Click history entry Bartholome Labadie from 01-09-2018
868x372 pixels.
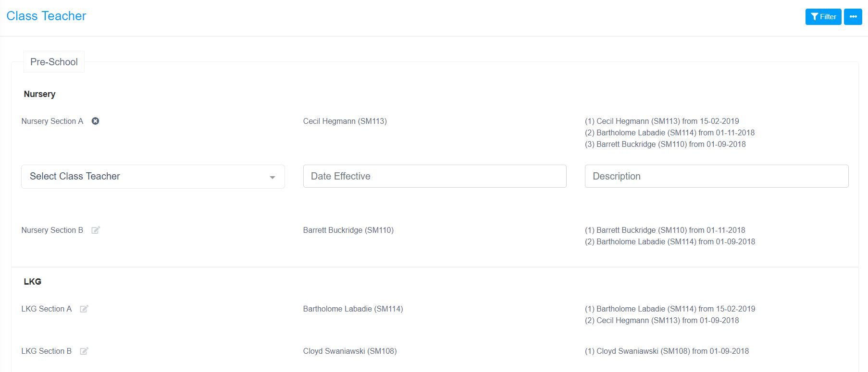670,241
